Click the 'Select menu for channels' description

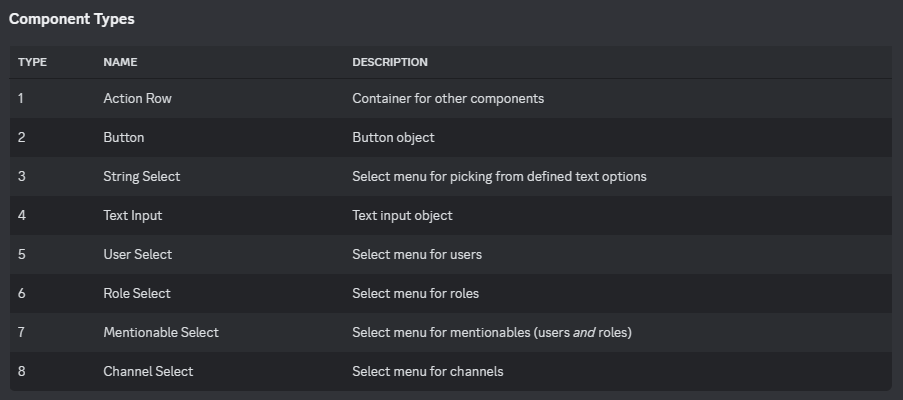click(428, 371)
